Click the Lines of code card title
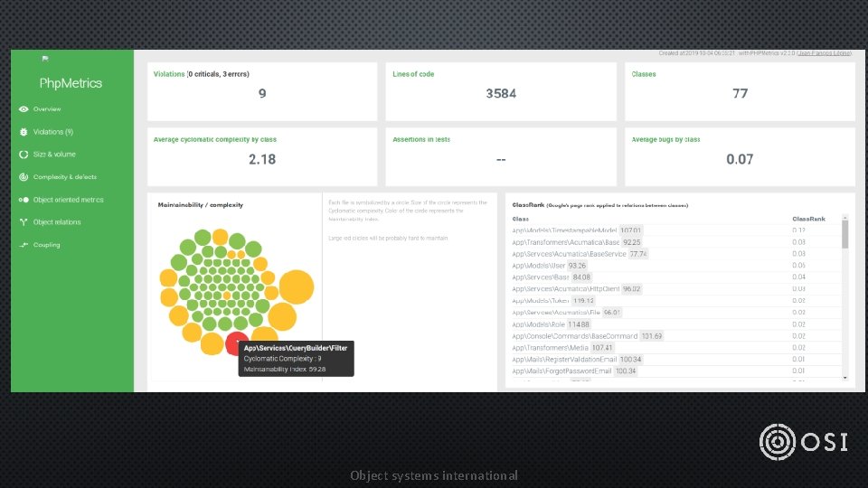The height and width of the screenshot is (488, 868). 413,74
